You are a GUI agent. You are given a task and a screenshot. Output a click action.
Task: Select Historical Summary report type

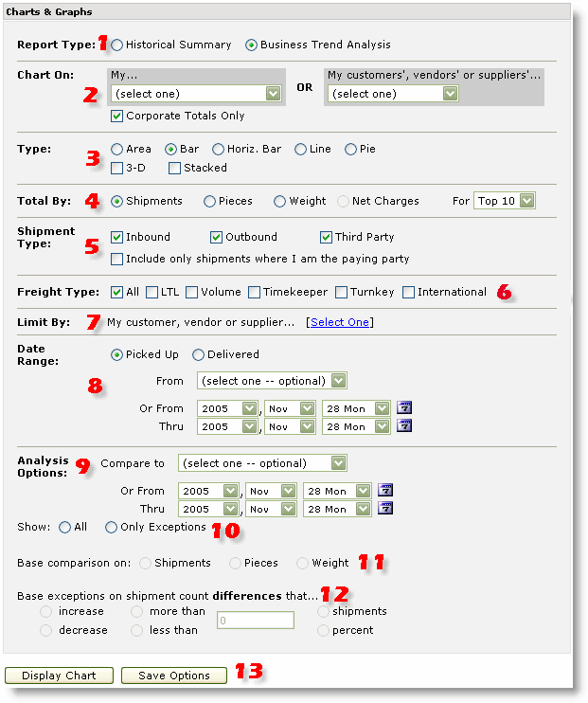116,45
